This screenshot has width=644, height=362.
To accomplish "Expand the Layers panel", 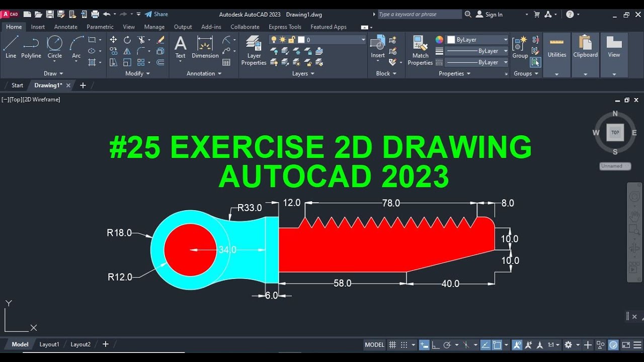I will tap(303, 73).
